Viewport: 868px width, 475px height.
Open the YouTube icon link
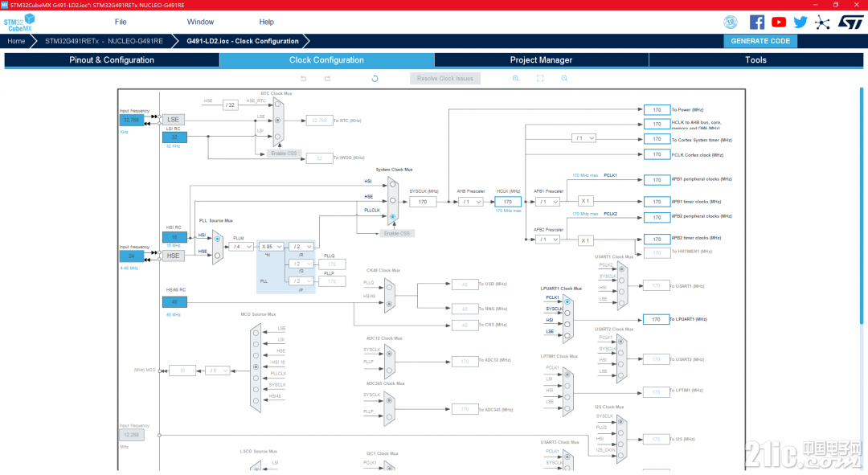[779, 23]
